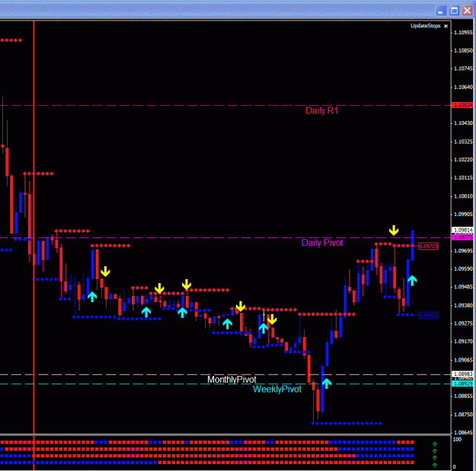476x471 pixels.
Task: Click the 1.09590 price axis label
Action: tap(463, 269)
